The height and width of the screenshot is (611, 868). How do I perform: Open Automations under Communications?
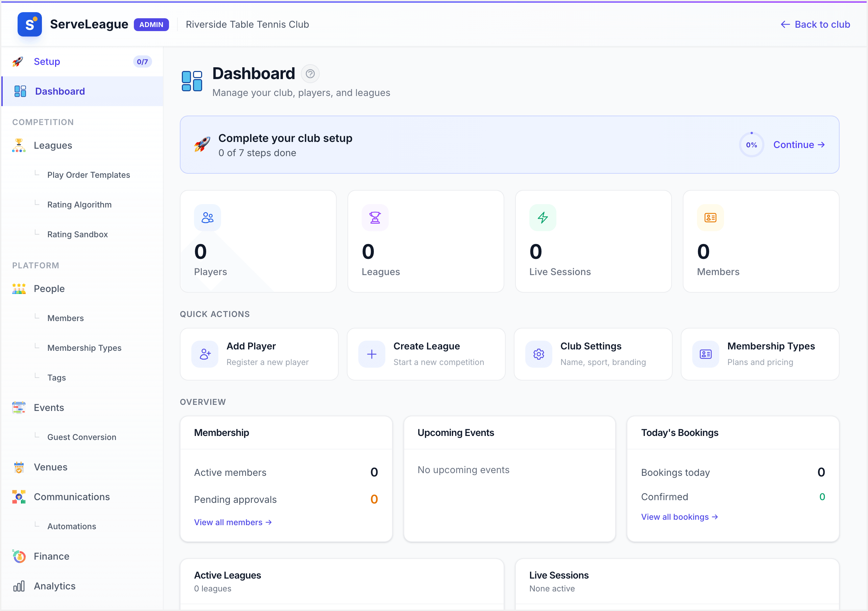tap(71, 526)
